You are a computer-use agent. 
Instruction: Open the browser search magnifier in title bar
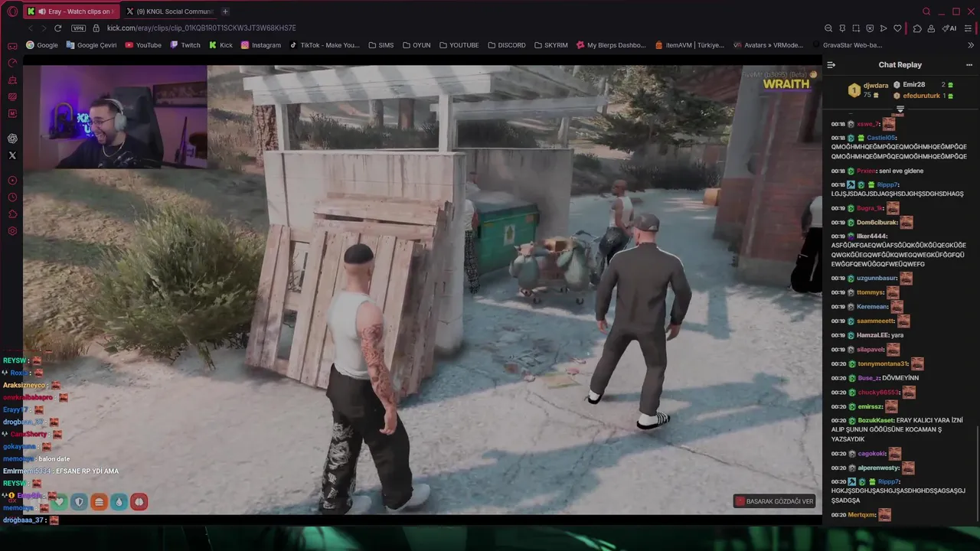(926, 11)
